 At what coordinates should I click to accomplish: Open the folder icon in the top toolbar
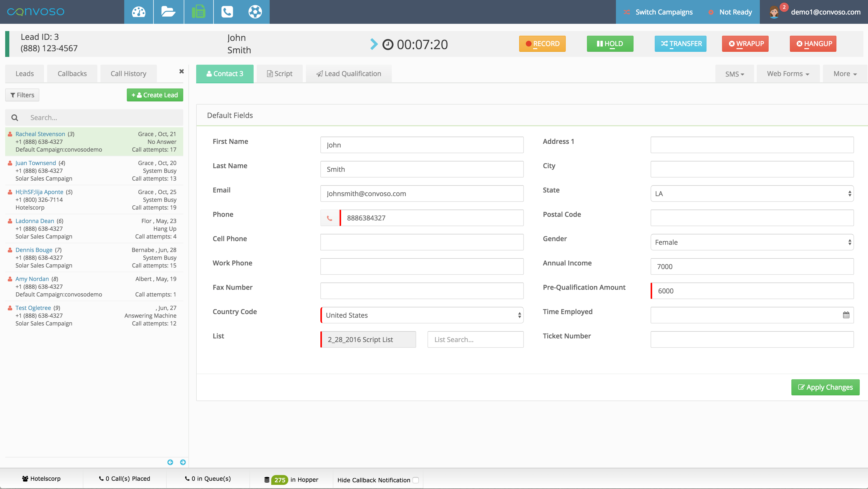pyautogui.click(x=168, y=12)
